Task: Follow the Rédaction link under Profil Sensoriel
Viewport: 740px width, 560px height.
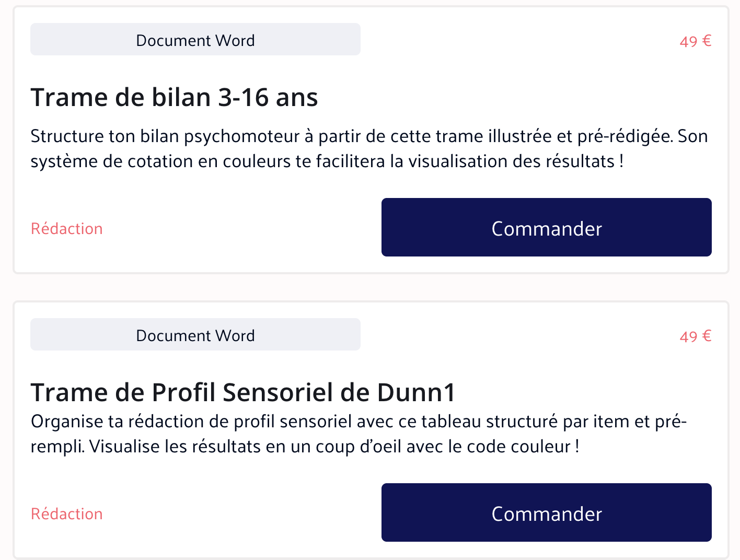Action: click(67, 514)
